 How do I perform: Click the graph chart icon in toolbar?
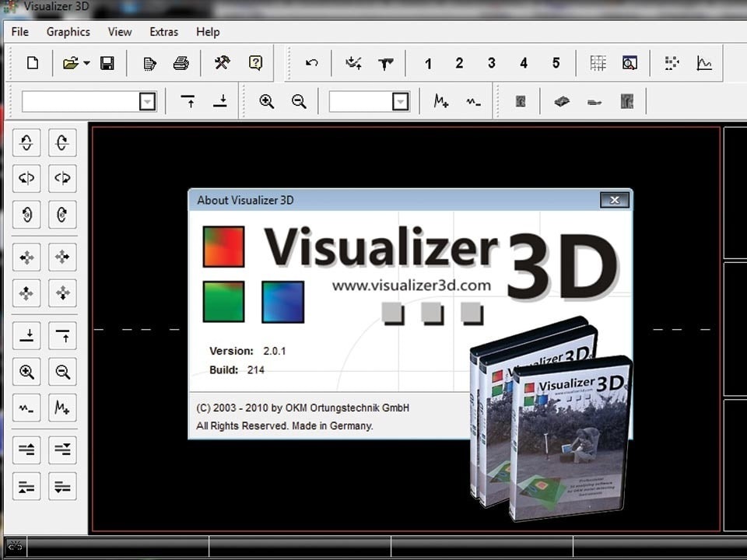(704, 63)
